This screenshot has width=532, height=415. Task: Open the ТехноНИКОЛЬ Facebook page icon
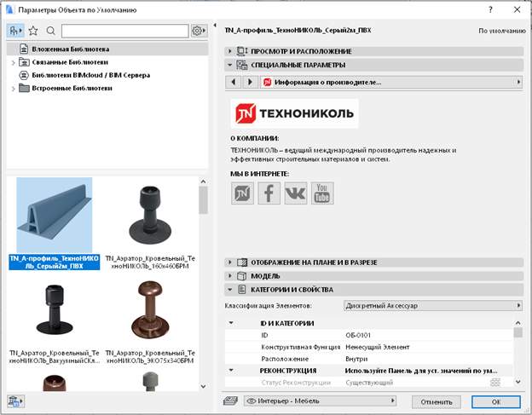point(269,193)
